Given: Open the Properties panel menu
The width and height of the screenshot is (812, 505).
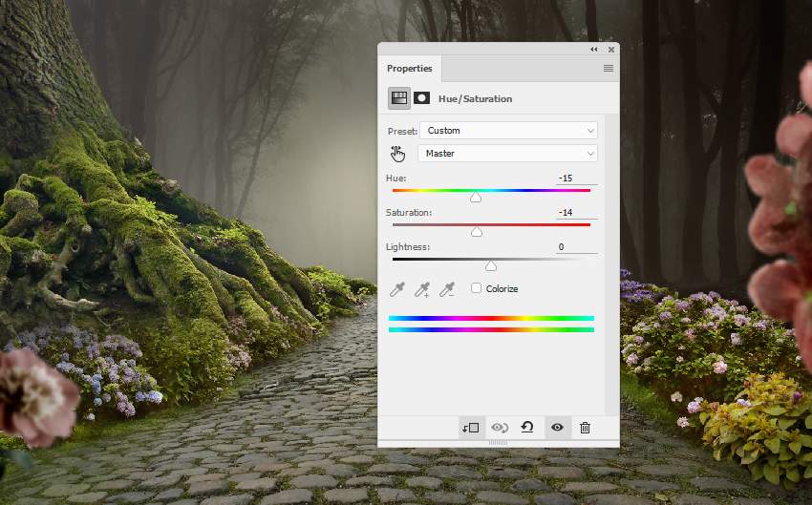Looking at the screenshot, I should (x=609, y=69).
